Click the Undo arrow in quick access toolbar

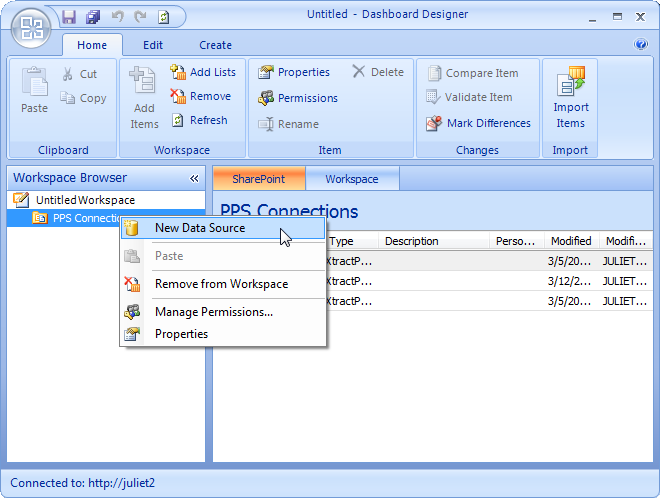118,17
